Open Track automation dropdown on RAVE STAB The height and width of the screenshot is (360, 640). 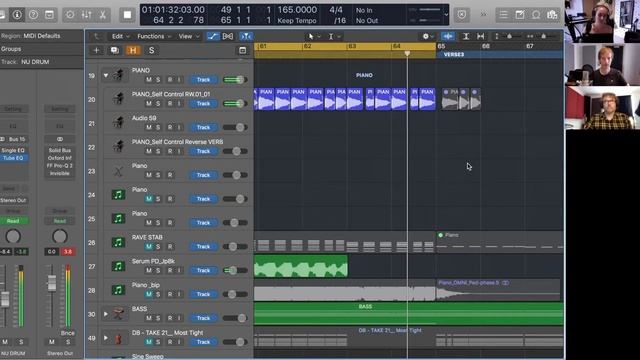click(x=203, y=247)
